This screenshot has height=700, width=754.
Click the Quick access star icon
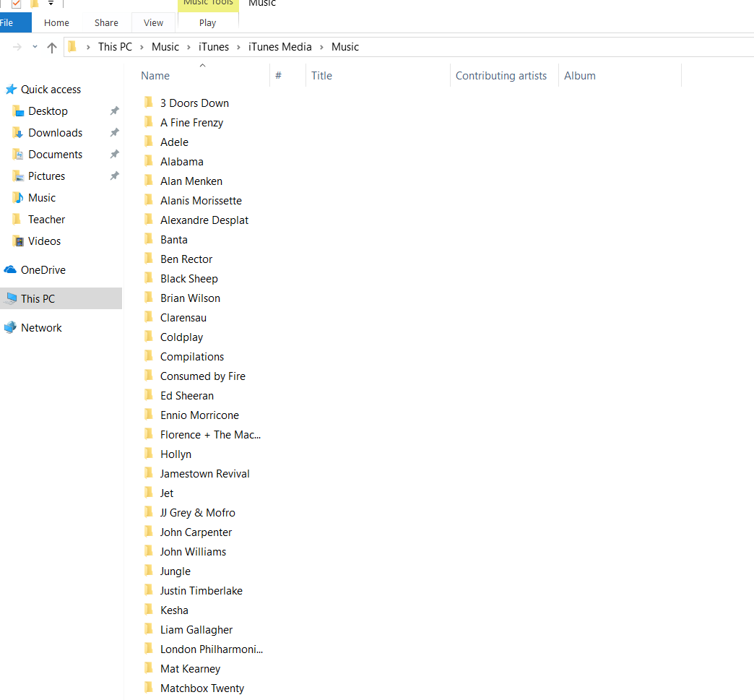click(11, 90)
